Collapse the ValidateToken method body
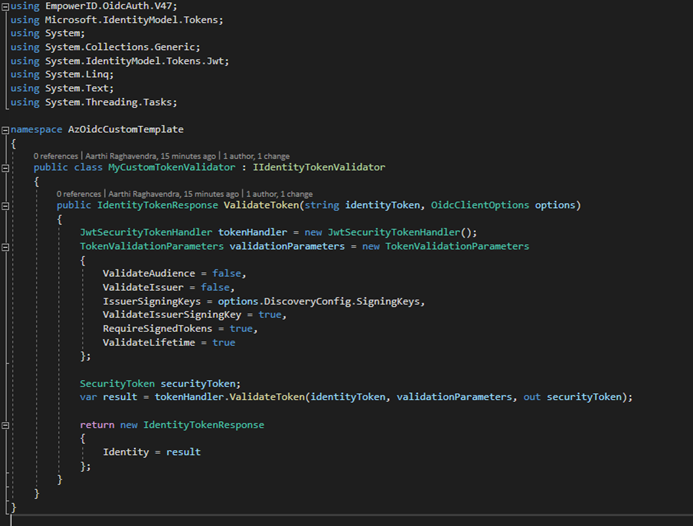This screenshot has height=526, width=693. tap(5, 206)
